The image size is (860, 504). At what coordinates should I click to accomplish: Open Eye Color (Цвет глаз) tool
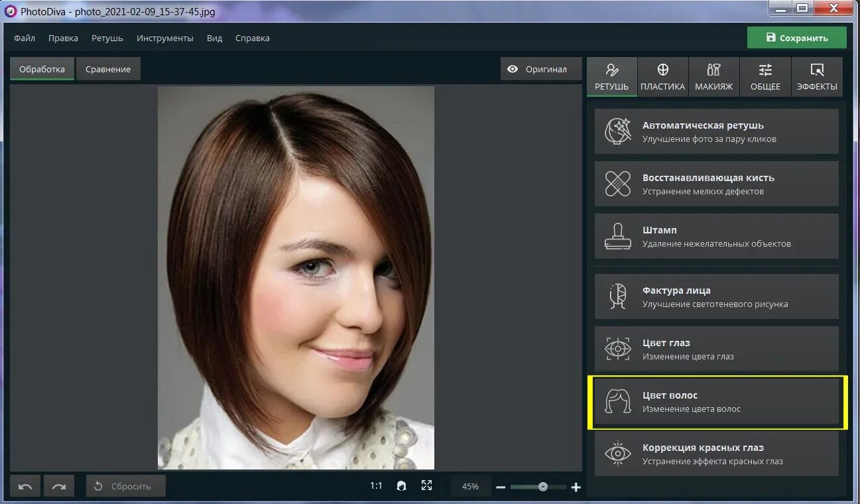(x=716, y=349)
